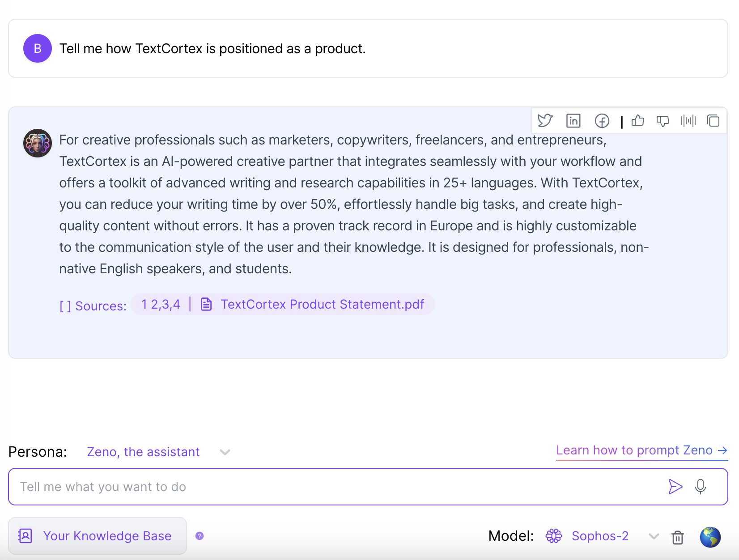The image size is (739, 560).
Task: Click the globe web search icon
Action: click(710, 537)
